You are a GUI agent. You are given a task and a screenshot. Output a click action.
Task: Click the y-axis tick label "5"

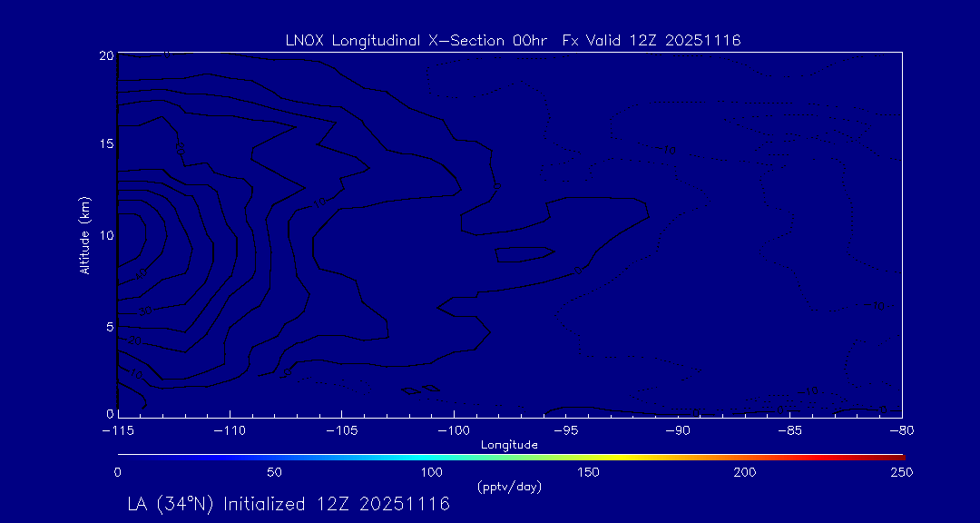point(110,327)
